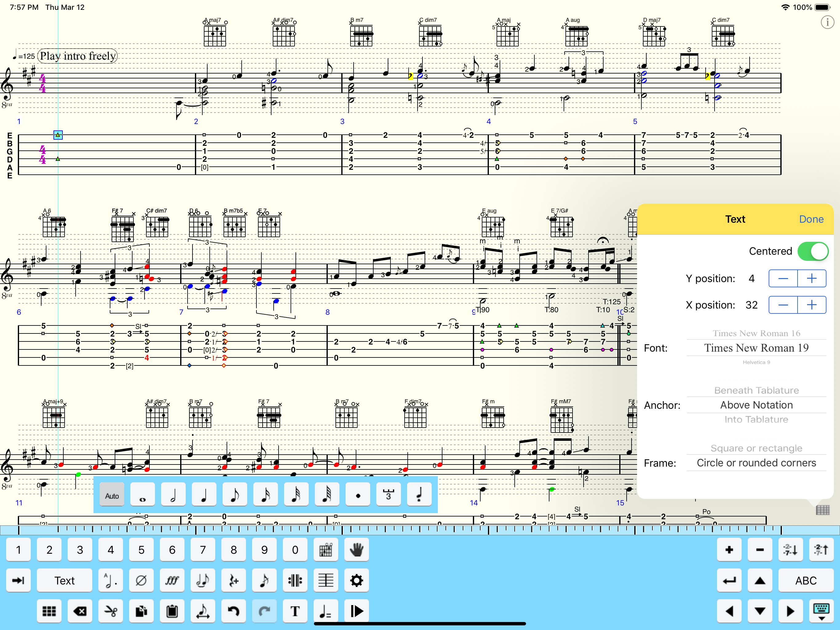The width and height of the screenshot is (840, 630).
Task: Pick Square or rectangle frame
Action: (756, 448)
